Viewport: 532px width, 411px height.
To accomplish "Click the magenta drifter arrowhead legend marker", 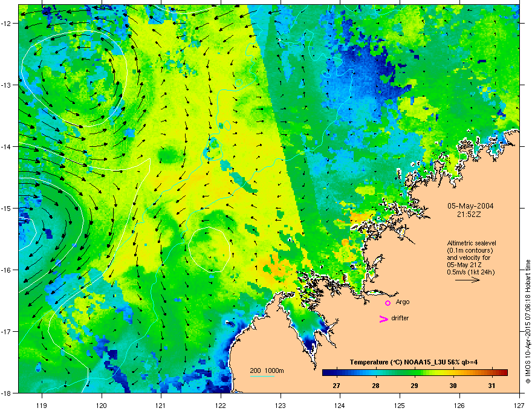I will pos(383,319).
